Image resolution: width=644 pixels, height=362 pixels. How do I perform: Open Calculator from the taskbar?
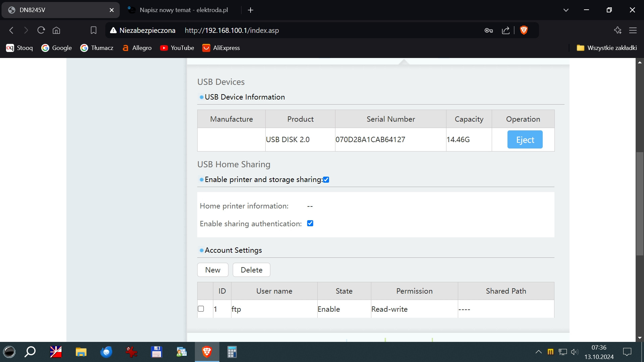coord(231,352)
